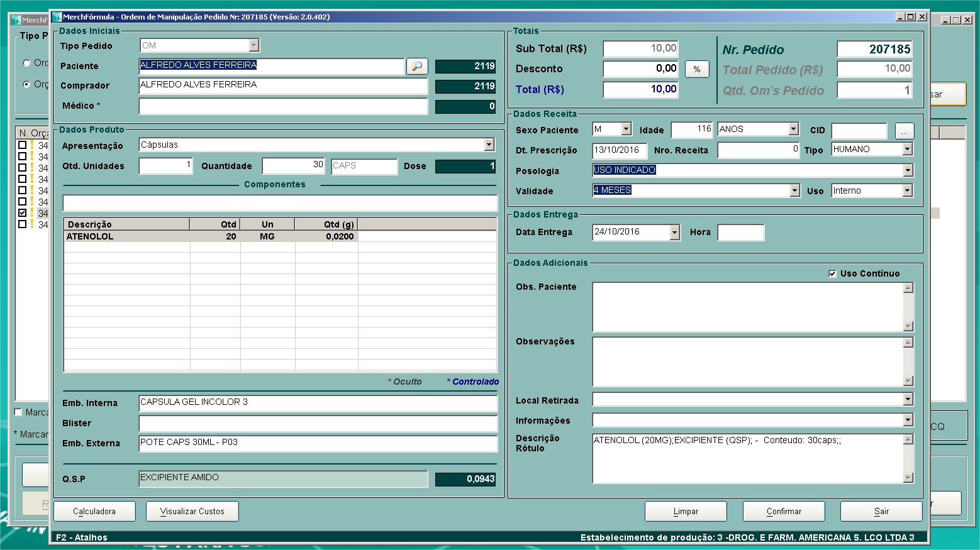Click the Descrição column header
980x550 pixels.
click(126, 224)
